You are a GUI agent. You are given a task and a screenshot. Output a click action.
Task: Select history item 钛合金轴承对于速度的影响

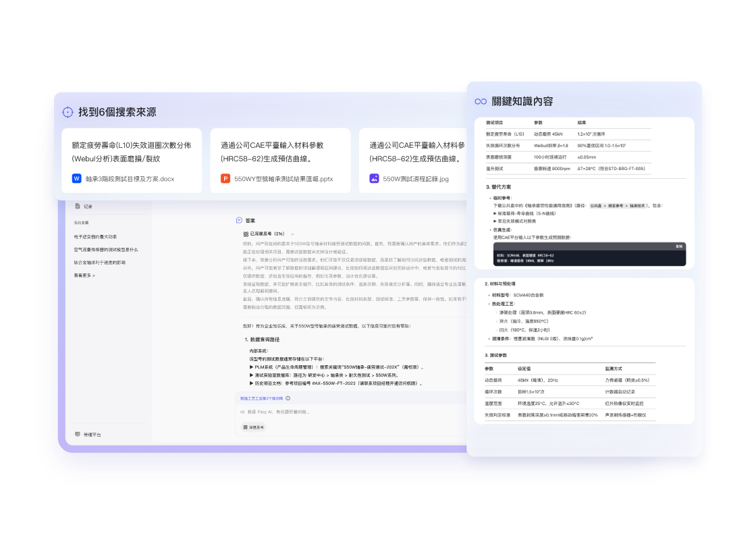100,263
